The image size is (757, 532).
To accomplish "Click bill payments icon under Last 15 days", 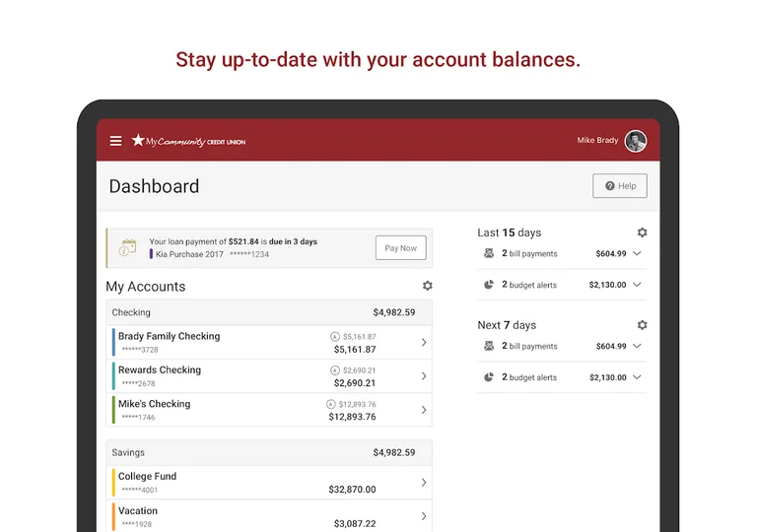I will pyautogui.click(x=489, y=254).
